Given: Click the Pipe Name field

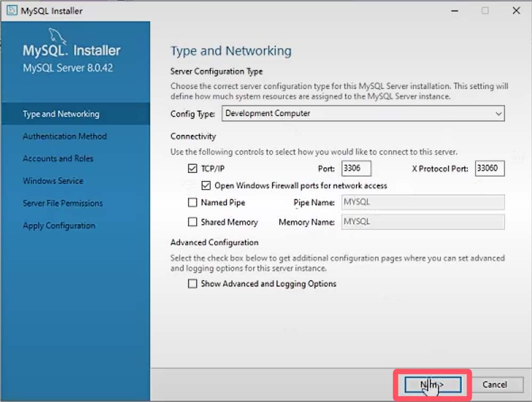Looking at the screenshot, I should point(423,202).
